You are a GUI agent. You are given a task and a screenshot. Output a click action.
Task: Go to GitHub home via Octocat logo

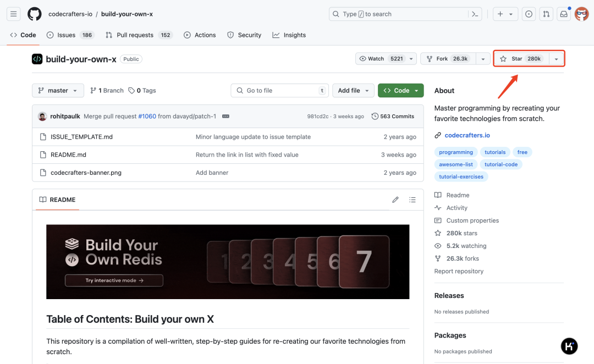point(35,14)
